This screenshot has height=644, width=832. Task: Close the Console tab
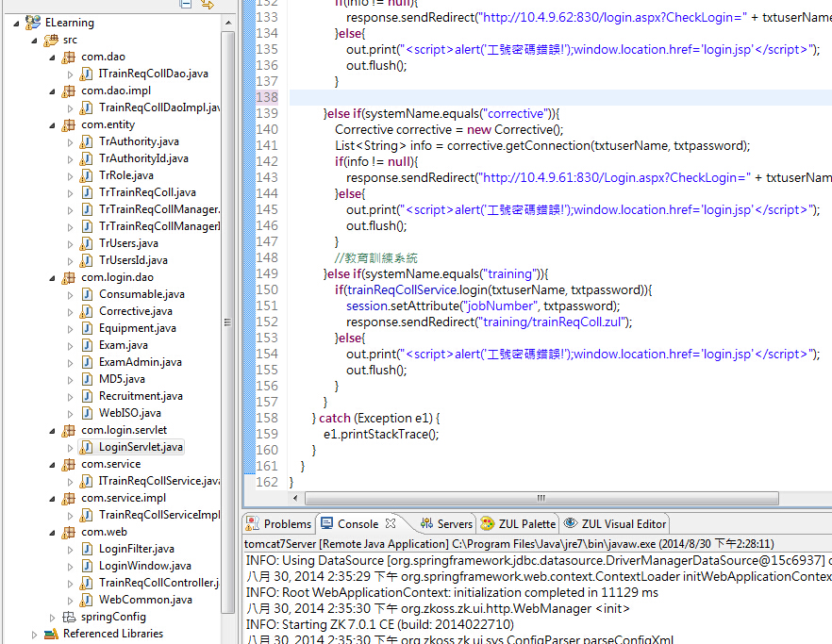click(x=391, y=523)
